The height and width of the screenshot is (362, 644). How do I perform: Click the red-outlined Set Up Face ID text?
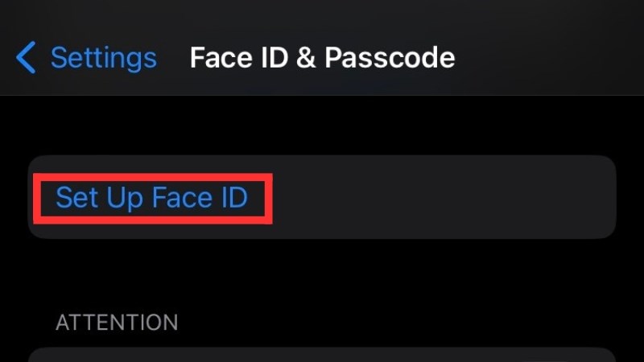tap(151, 197)
